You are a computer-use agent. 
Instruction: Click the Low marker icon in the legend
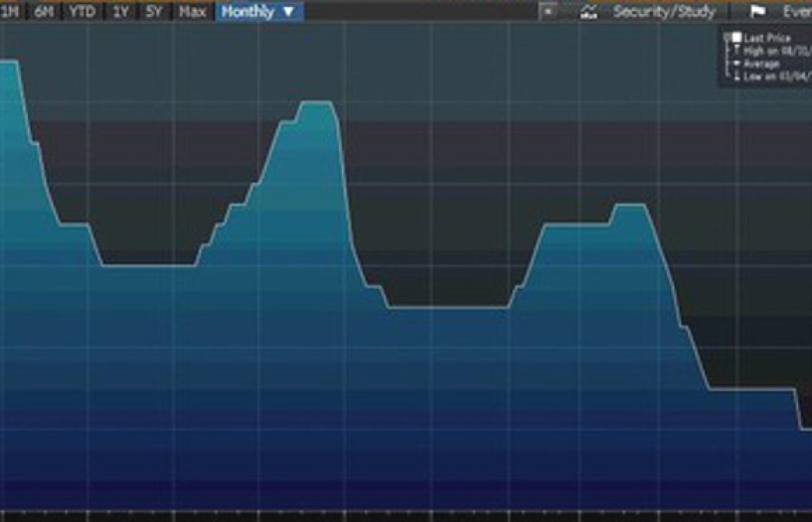[x=737, y=76]
